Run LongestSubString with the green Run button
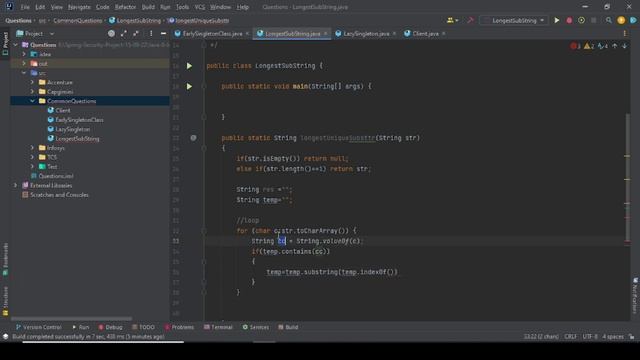Image resolution: width=640 pixels, height=360 pixels. (x=556, y=20)
